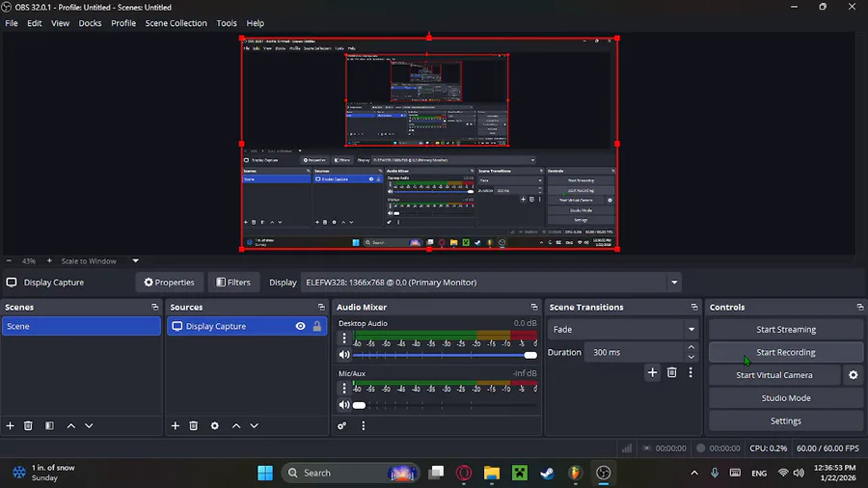Image resolution: width=868 pixels, height=488 pixels.
Task: Open the Help menu
Action: pyautogui.click(x=256, y=23)
